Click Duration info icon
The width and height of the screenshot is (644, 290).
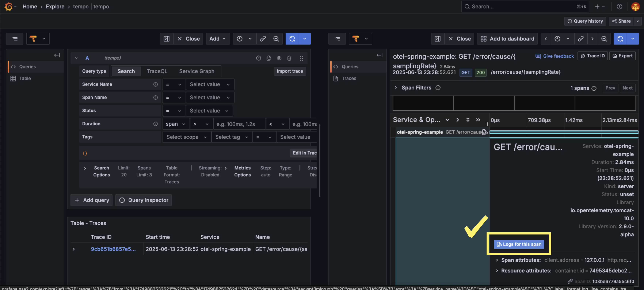155,124
